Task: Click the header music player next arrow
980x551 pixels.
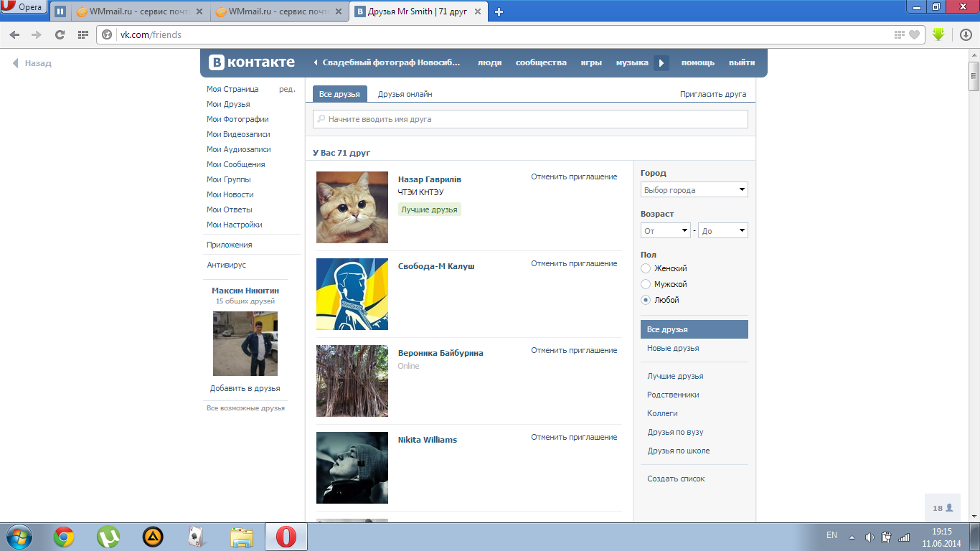Action: point(662,63)
